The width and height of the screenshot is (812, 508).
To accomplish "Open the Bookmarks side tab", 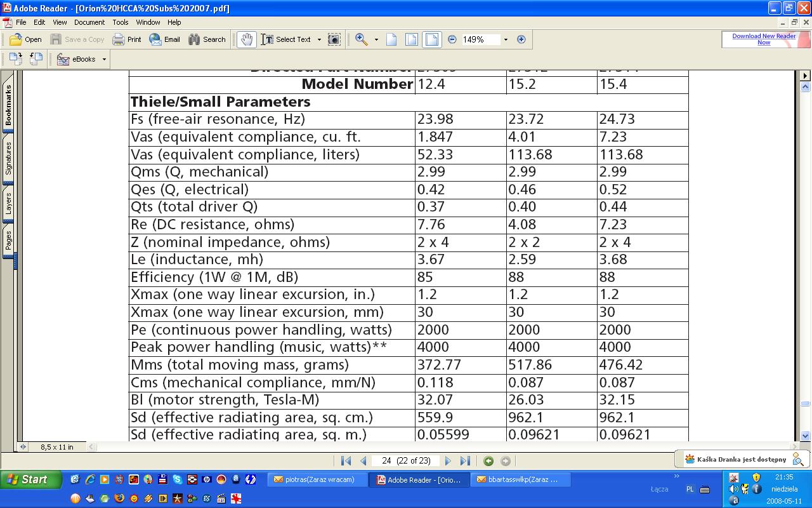I will (9, 105).
